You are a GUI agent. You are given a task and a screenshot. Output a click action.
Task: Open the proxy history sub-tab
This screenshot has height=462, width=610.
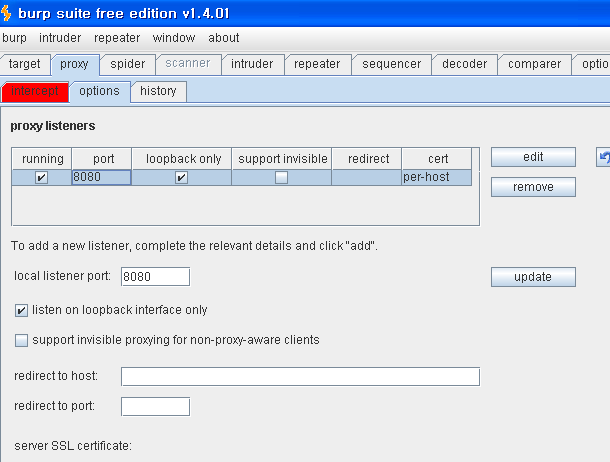[158, 91]
